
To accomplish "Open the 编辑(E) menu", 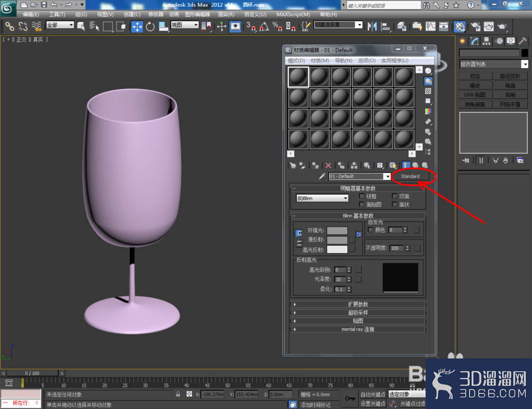I will (30, 14).
